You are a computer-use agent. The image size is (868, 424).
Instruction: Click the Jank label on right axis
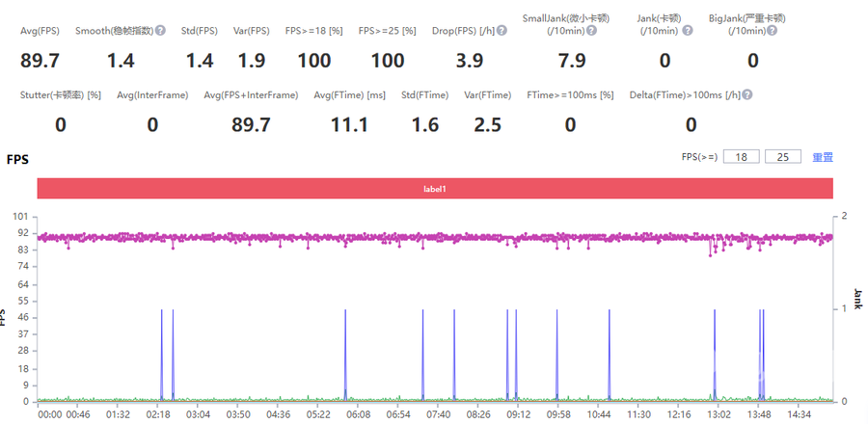pos(857,297)
